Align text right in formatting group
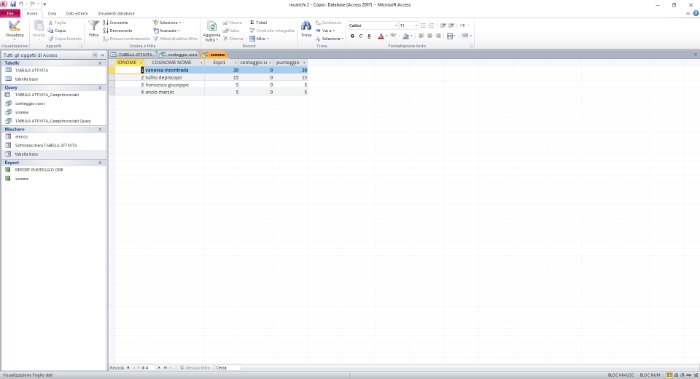The image size is (700, 379). pyautogui.click(x=438, y=36)
